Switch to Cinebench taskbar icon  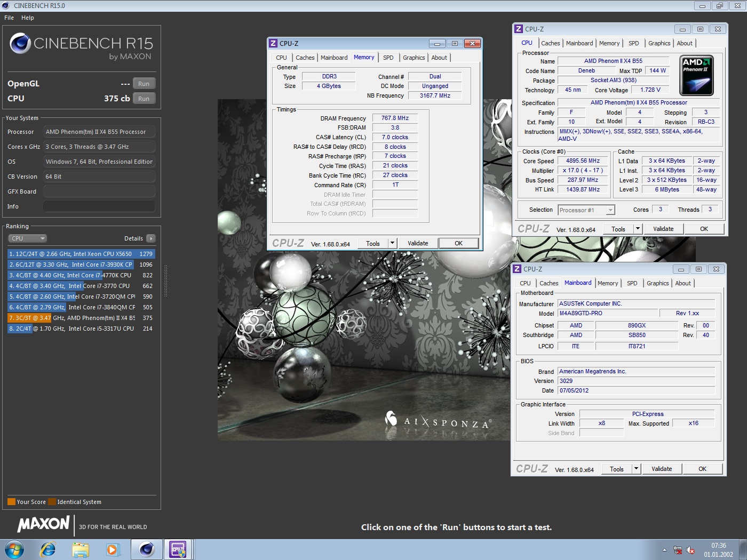(146, 549)
